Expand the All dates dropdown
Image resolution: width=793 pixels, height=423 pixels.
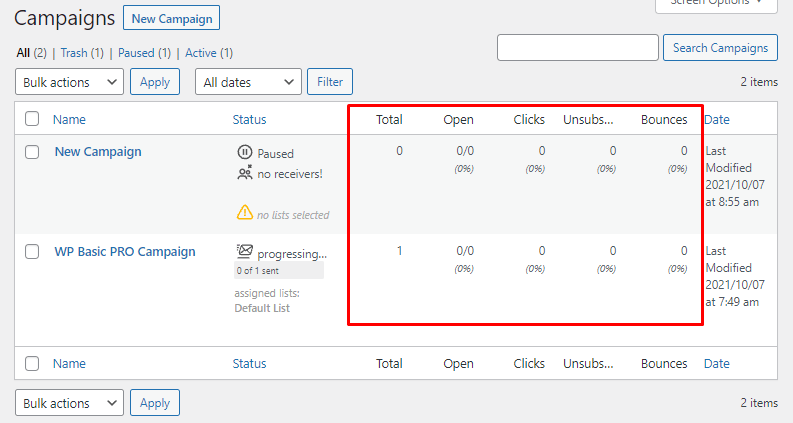pos(248,82)
